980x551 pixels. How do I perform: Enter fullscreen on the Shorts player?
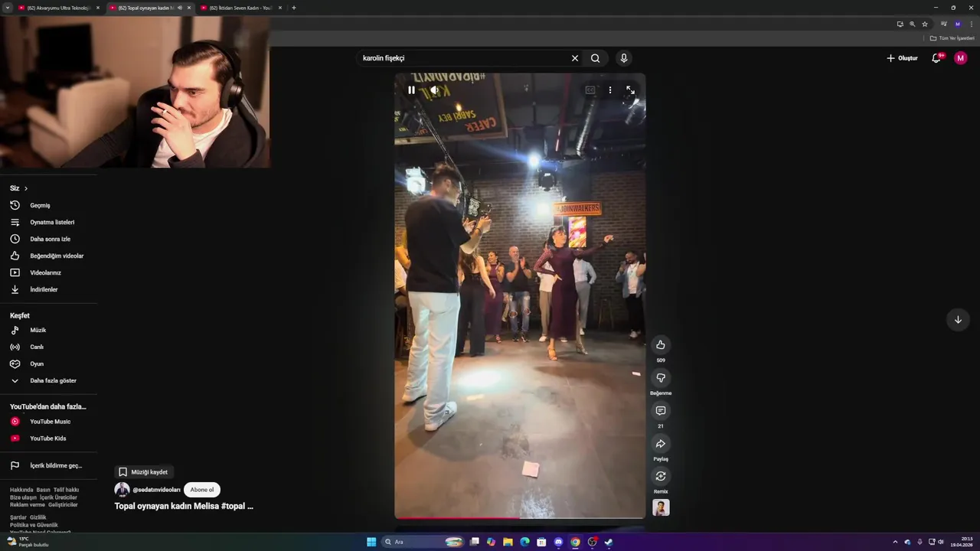(x=630, y=90)
